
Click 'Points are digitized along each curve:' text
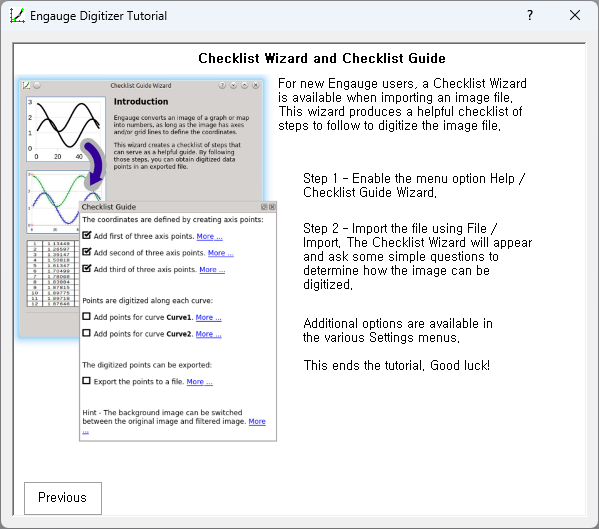[x=147, y=301]
